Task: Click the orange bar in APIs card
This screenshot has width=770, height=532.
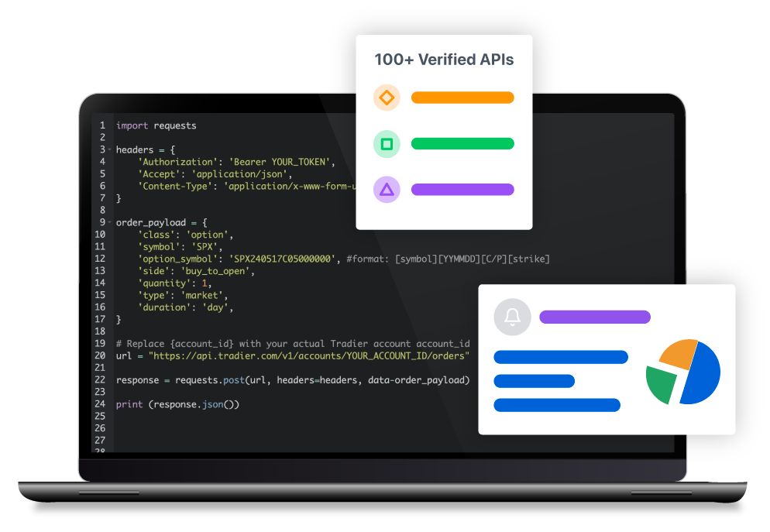Action: pos(462,98)
